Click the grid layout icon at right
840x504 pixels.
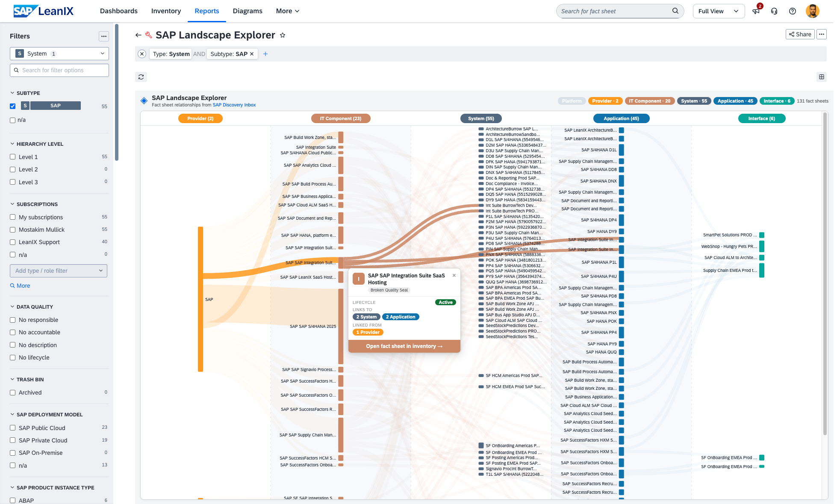click(821, 77)
